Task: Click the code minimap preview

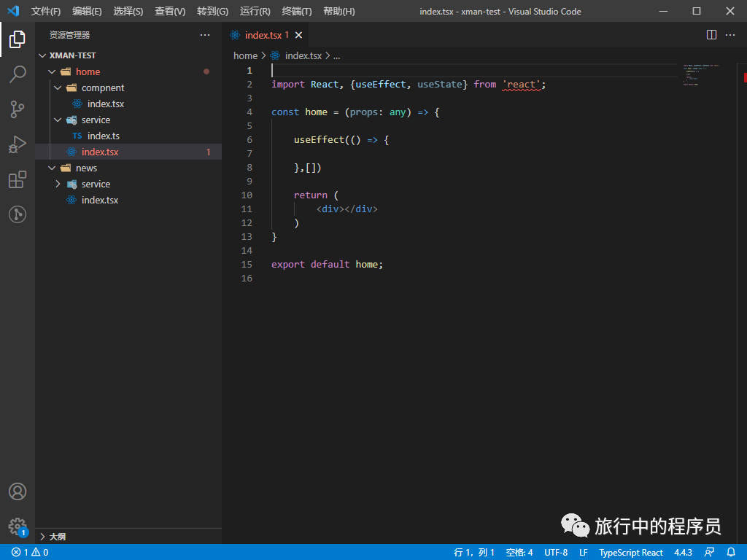Action: (701, 75)
